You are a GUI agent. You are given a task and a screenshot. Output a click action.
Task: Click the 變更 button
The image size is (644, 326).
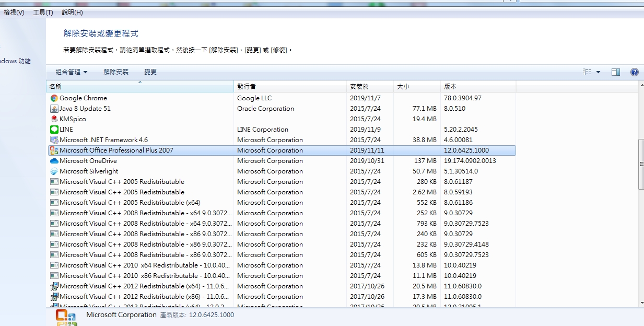coord(150,72)
